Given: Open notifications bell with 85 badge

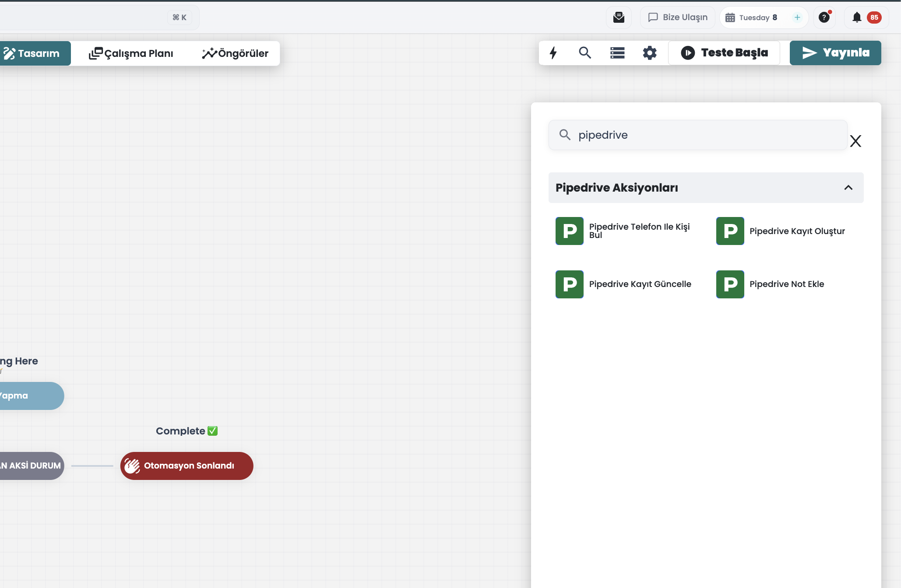Looking at the screenshot, I should point(866,17).
